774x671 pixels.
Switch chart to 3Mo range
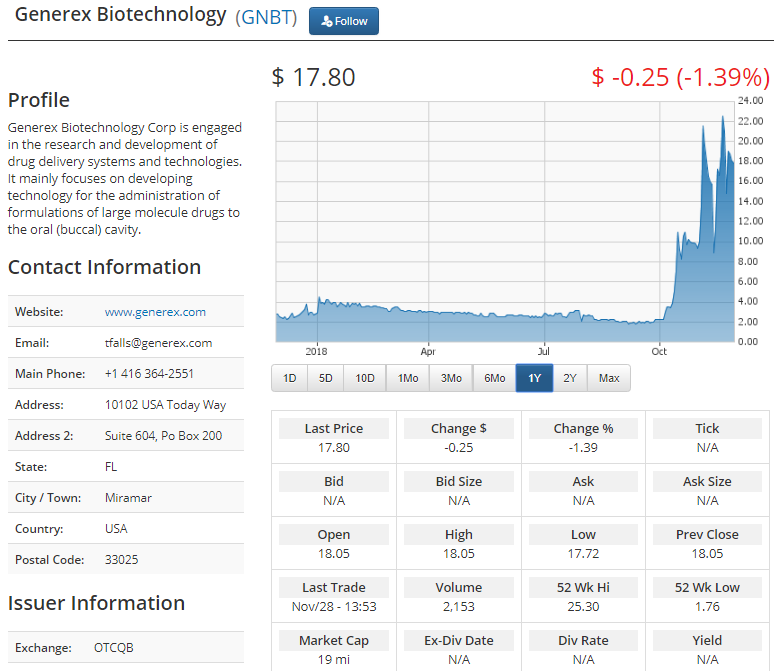pyautogui.click(x=451, y=378)
